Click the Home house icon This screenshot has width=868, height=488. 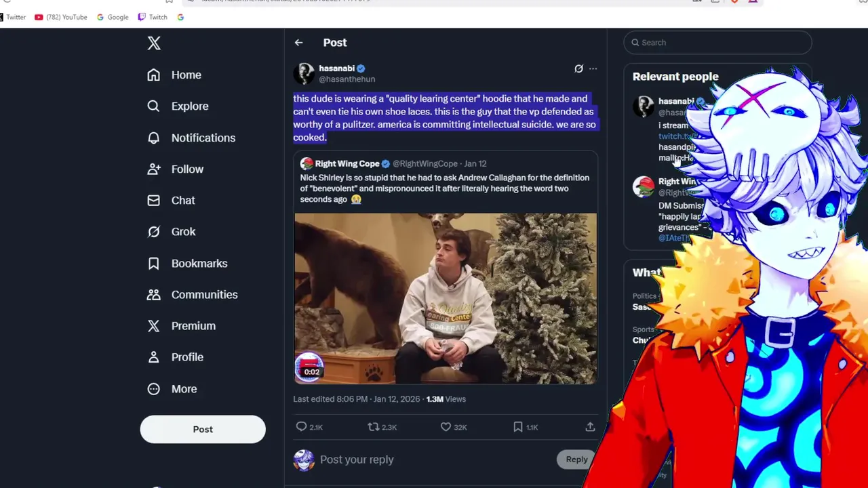tap(154, 75)
